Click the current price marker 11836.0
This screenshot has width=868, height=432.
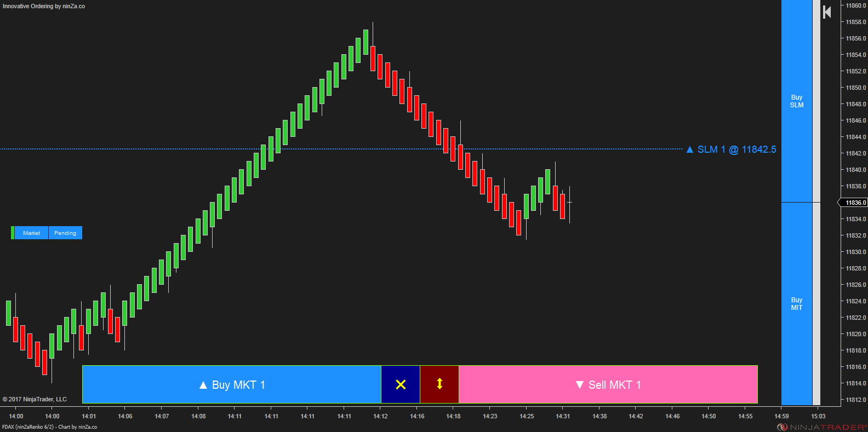[x=854, y=203]
